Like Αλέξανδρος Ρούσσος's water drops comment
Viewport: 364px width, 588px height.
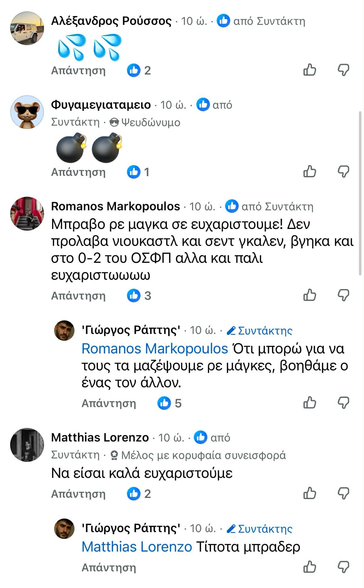point(310,70)
